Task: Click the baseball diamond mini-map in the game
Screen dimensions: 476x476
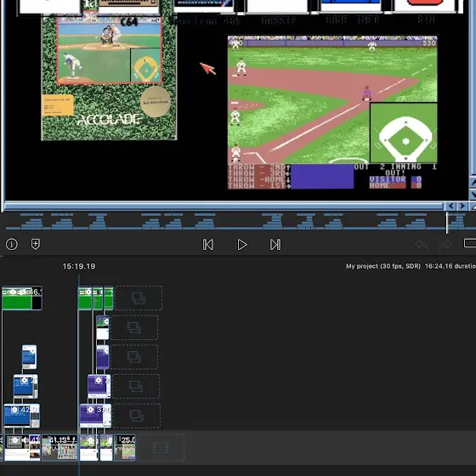Action: coord(404,133)
